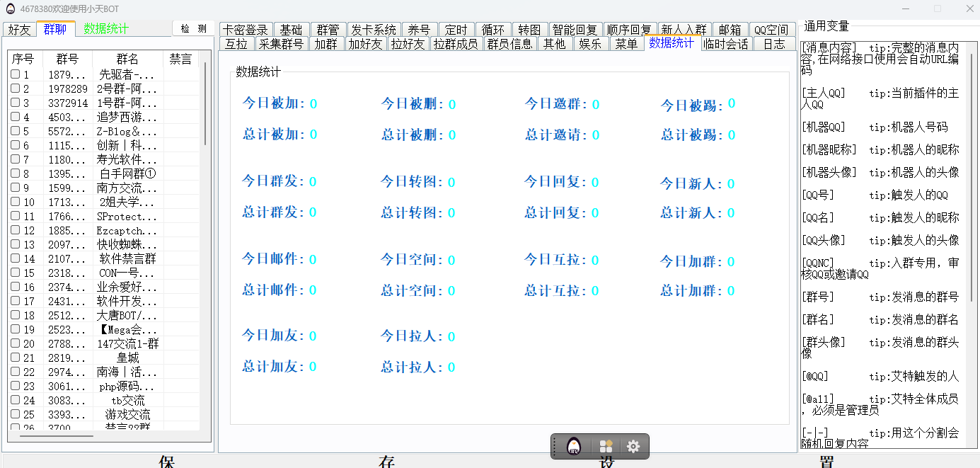Open the 群管 tab
The image size is (980, 468).
pyautogui.click(x=328, y=30)
